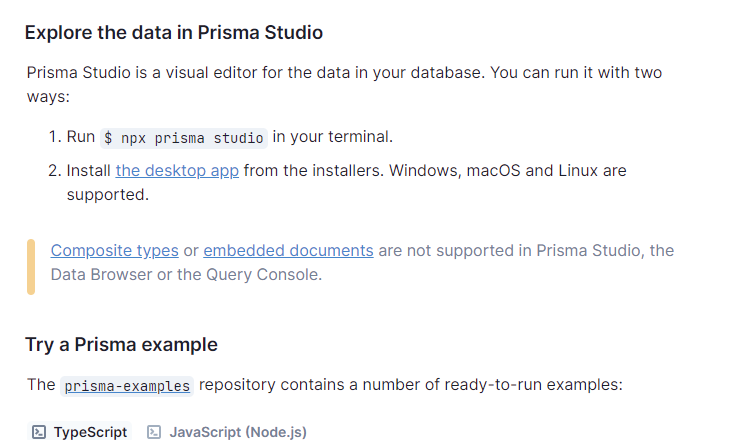The height and width of the screenshot is (440, 729).
Task: Click the Explore the data in Prisma Studio heading
Action: [174, 32]
